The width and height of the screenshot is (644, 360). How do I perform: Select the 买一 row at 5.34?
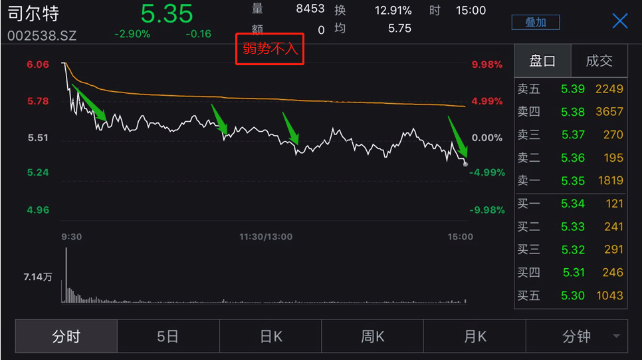coord(570,203)
